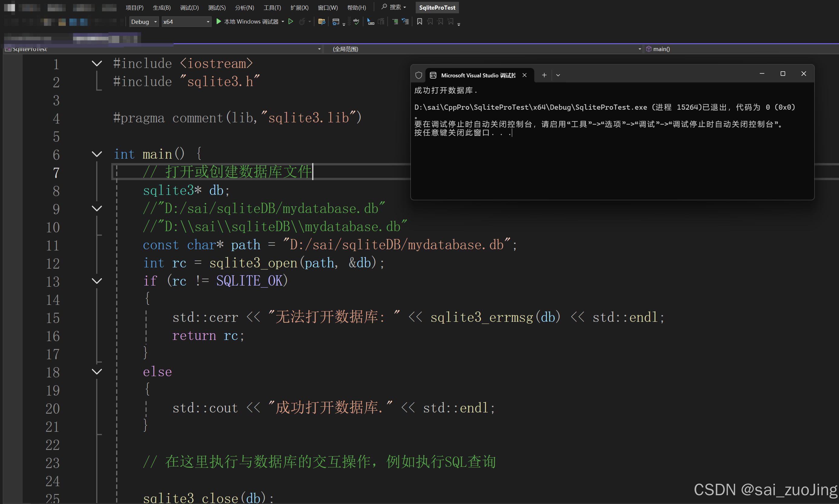Click line number 20 in the gutter
This screenshot has height=504, width=839.
coord(53,409)
